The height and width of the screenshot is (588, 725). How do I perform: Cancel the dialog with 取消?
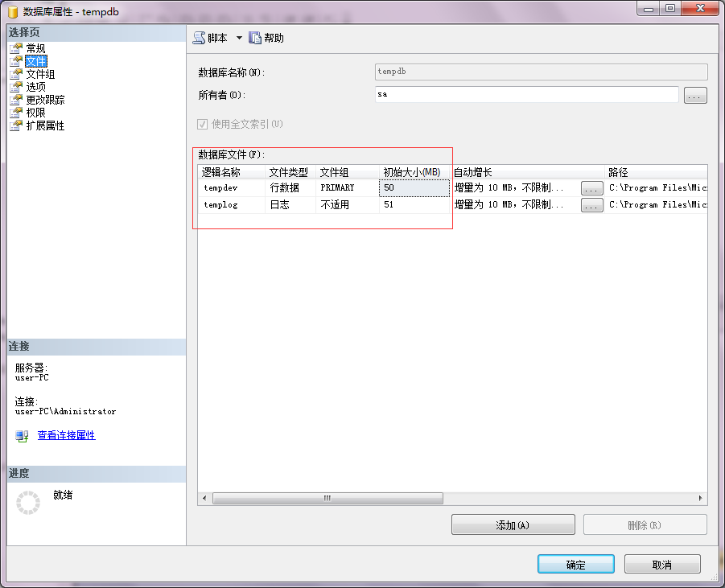tap(662, 565)
